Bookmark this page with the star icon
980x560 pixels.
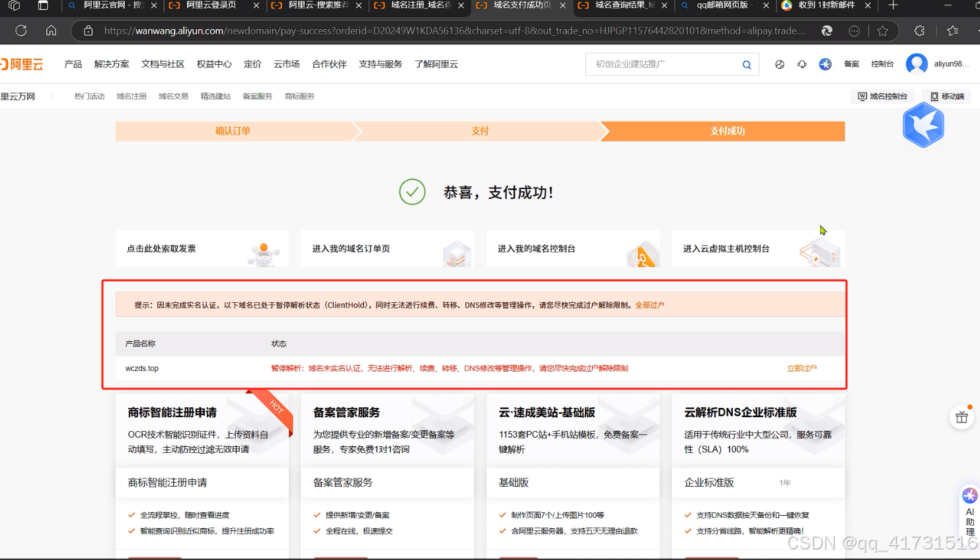coord(882,30)
